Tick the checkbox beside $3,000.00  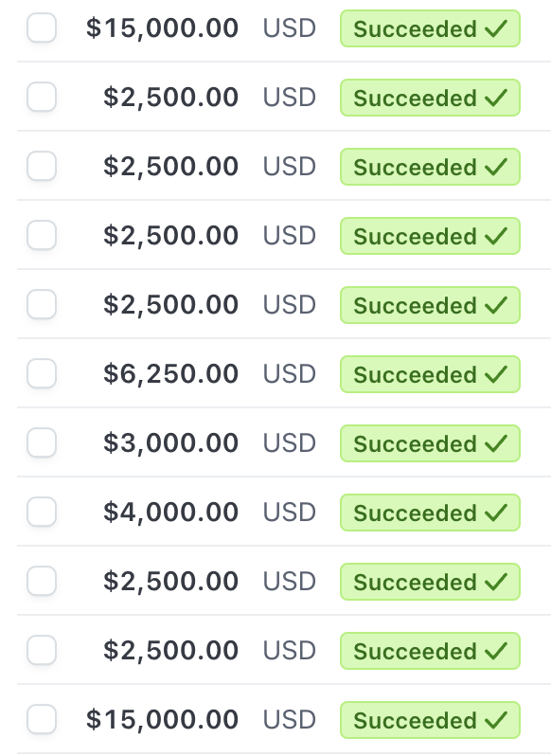(x=42, y=442)
